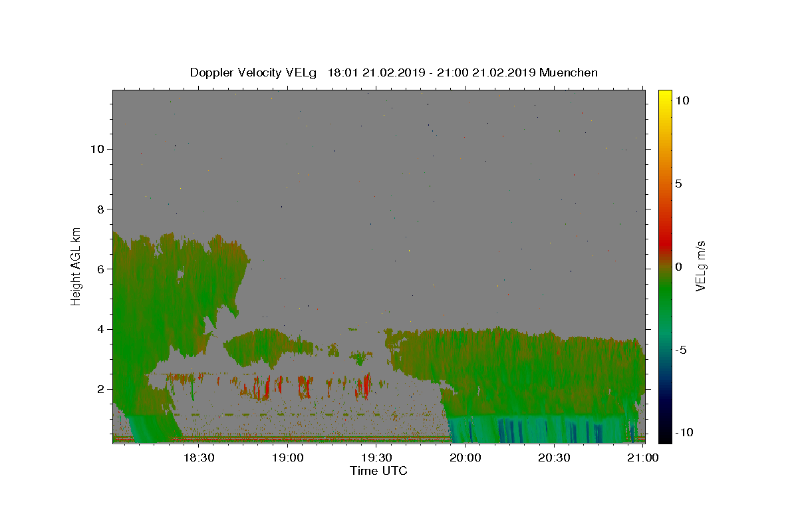Click the colorbar tick label '-5'
This screenshot has width=798, height=532.
(x=680, y=350)
